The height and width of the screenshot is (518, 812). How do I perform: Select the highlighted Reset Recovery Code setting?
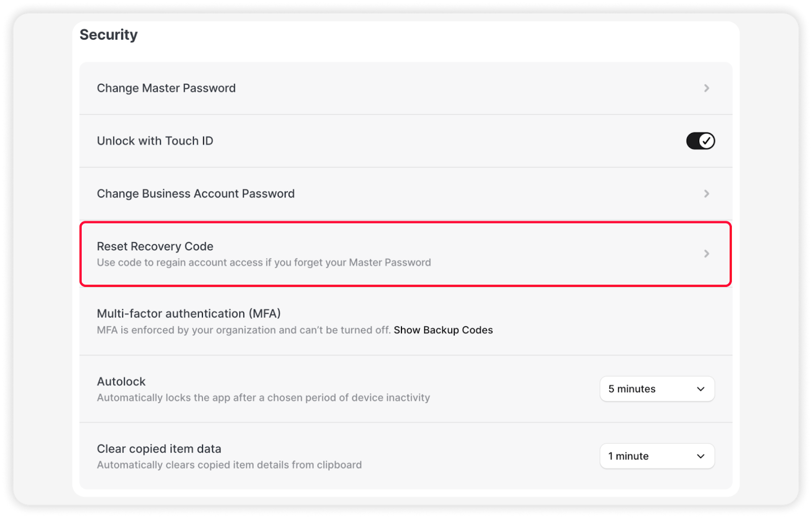355,254
